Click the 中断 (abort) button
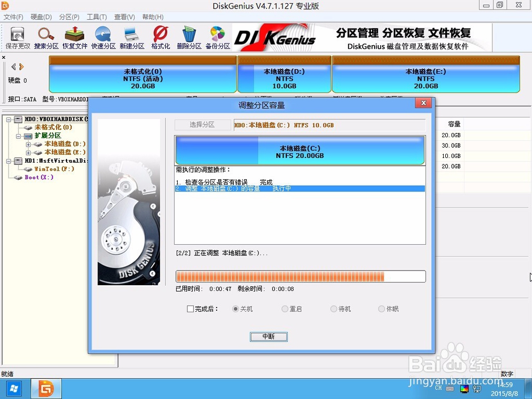Viewport: 532px width, 399px height. [269, 337]
